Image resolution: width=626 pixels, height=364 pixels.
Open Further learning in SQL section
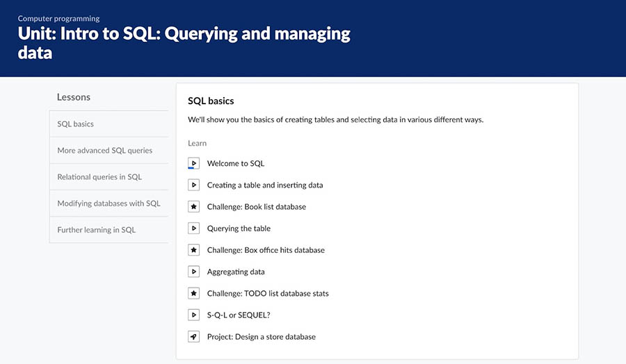click(97, 230)
